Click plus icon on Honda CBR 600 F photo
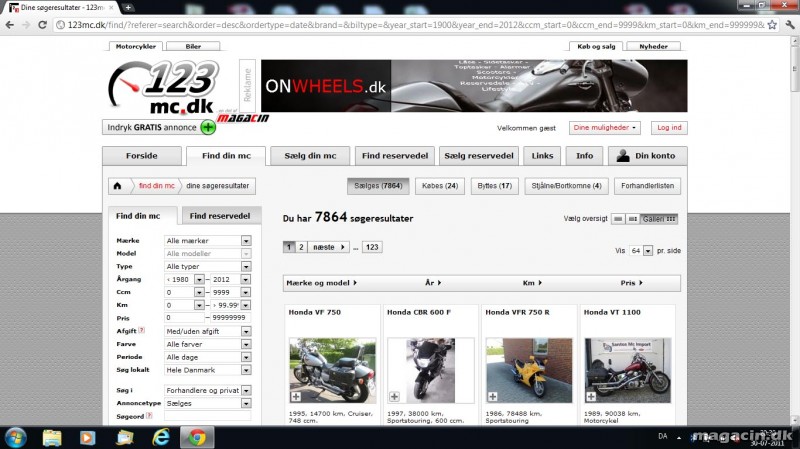 (394, 396)
